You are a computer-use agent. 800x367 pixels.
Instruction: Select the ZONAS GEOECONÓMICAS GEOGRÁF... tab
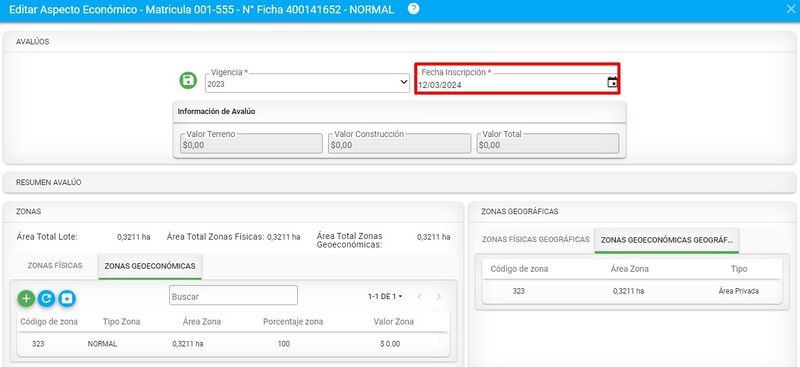point(667,240)
